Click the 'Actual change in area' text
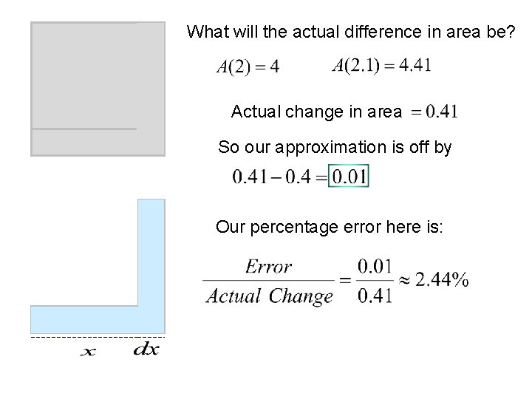This screenshot has width=532, height=399. 316,112
